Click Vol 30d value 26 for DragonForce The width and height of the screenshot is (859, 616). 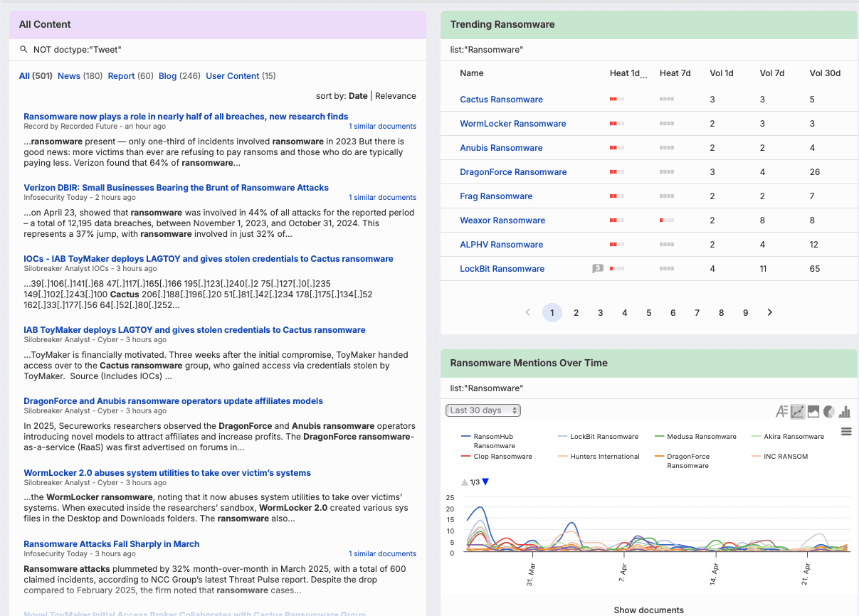tap(815, 172)
